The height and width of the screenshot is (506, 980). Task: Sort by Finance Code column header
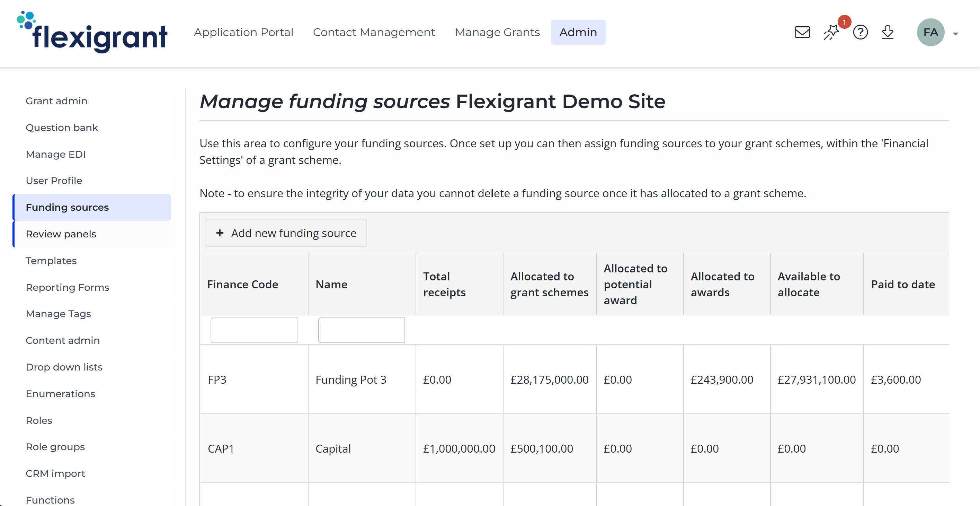[x=243, y=285]
